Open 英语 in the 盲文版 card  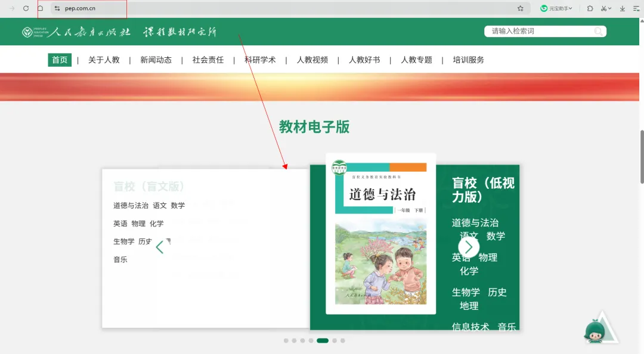[x=120, y=223]
